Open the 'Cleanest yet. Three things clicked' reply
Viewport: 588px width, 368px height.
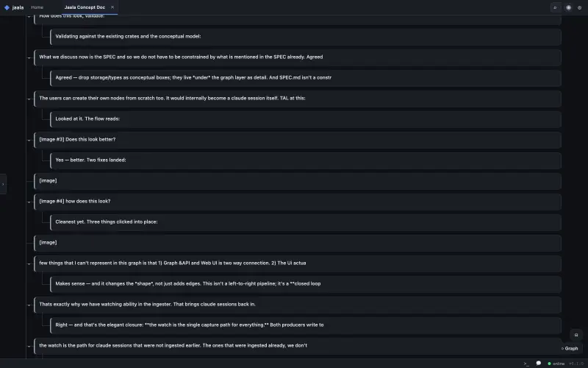(x=306, y=222)
